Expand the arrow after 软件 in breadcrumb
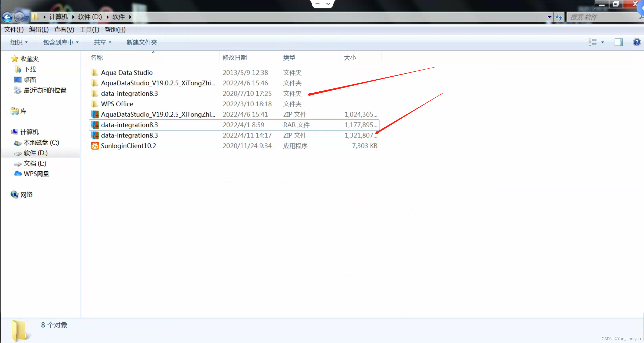Viewport: 644px width, 343px height. click(x=130, y=17)
